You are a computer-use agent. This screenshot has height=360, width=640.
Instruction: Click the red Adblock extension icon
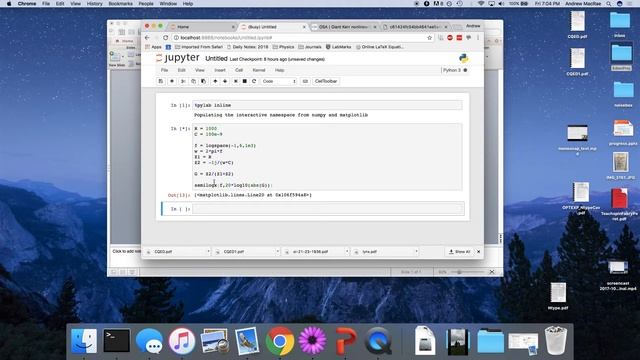pos(450,38)
